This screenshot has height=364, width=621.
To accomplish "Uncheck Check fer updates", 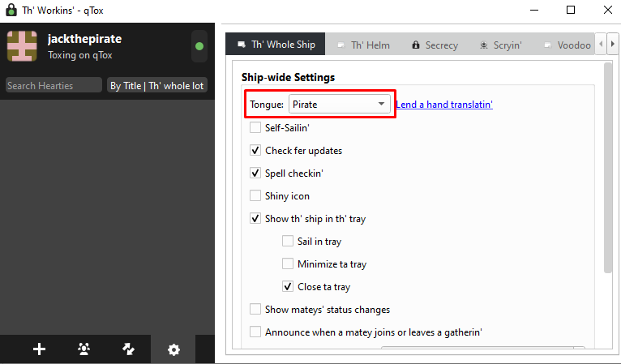I will pos(255,151).
